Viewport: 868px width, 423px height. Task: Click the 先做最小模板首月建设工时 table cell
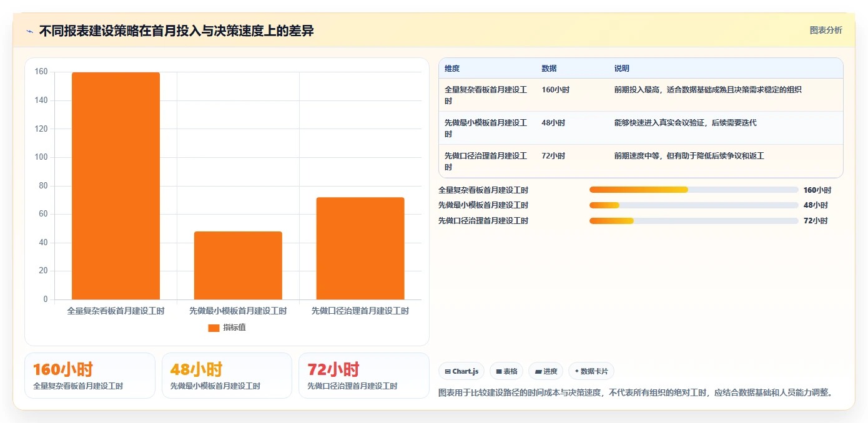tap(486, 129)
